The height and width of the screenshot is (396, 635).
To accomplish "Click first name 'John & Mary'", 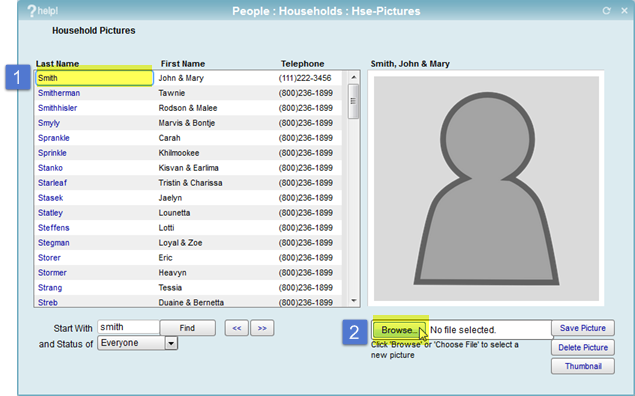I will pos(181,78).
